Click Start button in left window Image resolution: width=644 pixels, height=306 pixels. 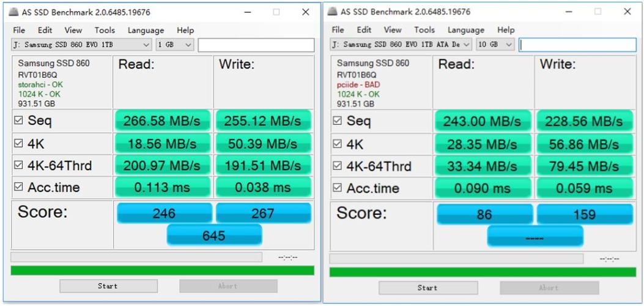108,286
